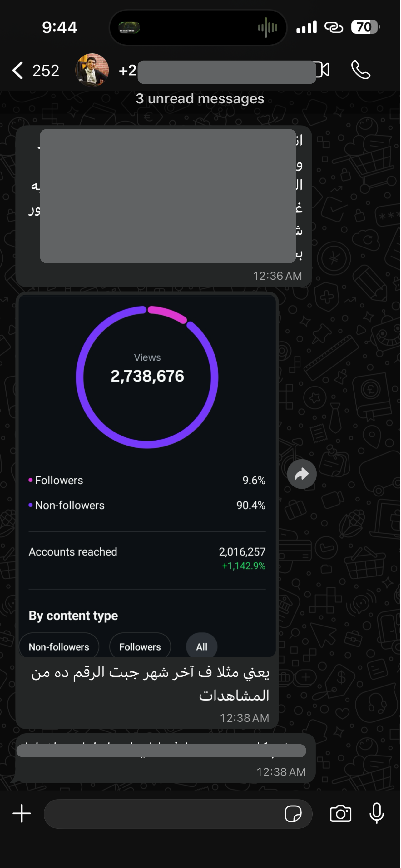
Task: Start a video call
Action: point(323,70)
